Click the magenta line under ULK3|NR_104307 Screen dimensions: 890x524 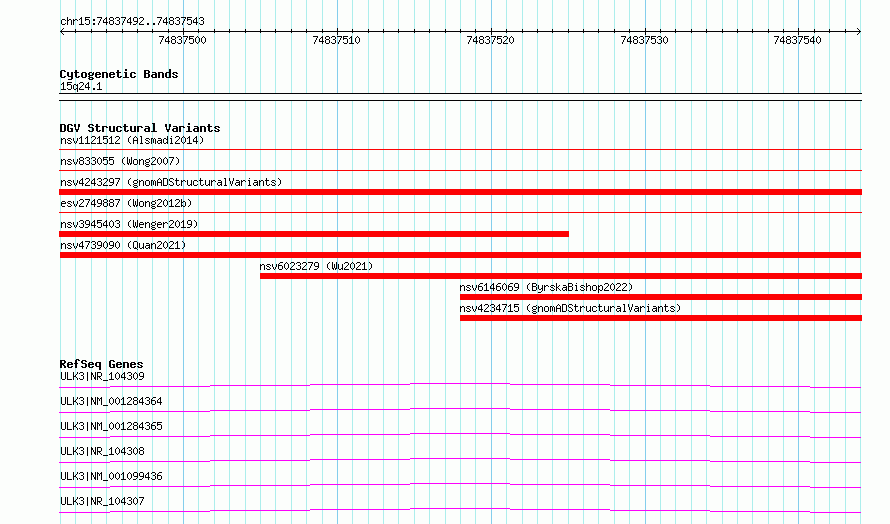460,510
